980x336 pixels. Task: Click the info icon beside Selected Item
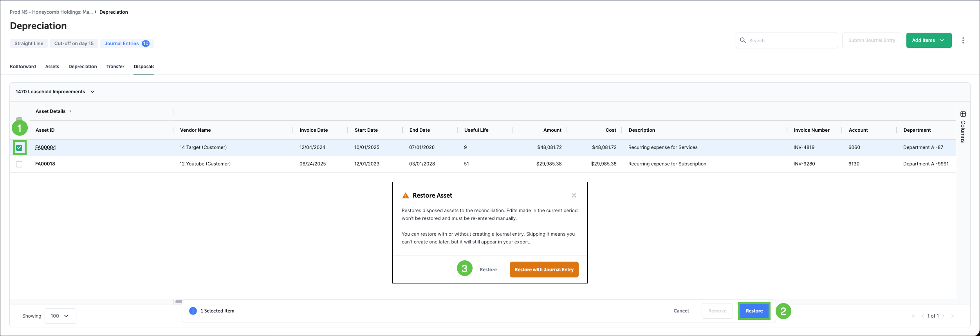[x=193, y=311]
